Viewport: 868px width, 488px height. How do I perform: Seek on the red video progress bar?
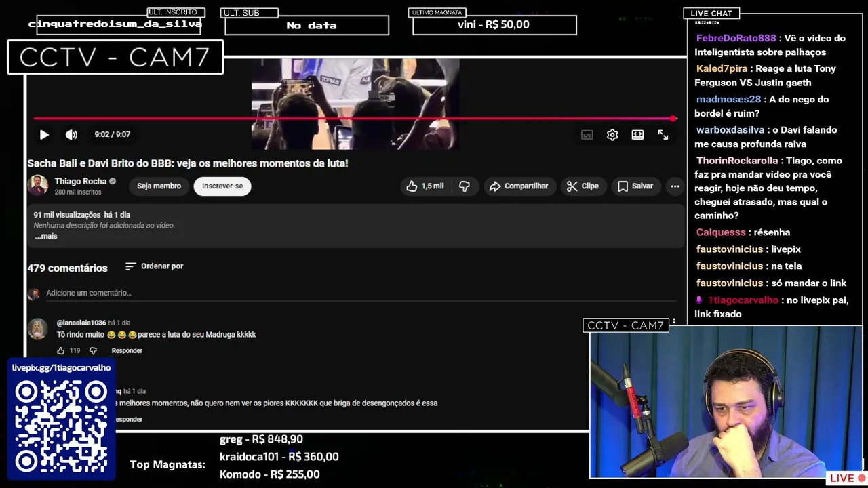point(355,119)
